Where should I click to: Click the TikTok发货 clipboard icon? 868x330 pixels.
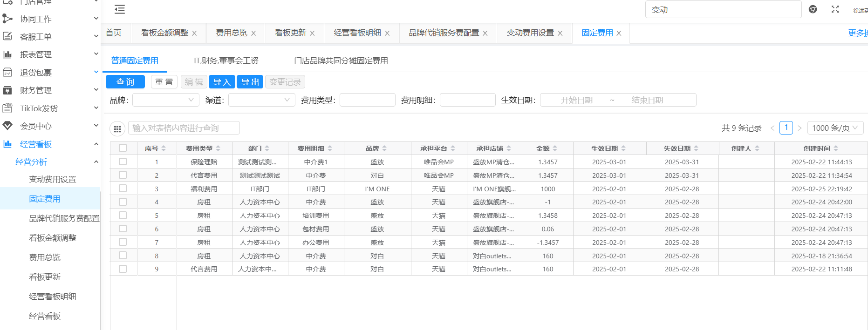(x=7, y=108)
